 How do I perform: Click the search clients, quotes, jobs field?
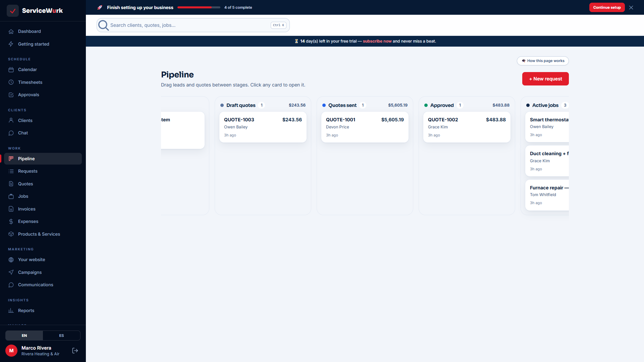pos(193,25)
